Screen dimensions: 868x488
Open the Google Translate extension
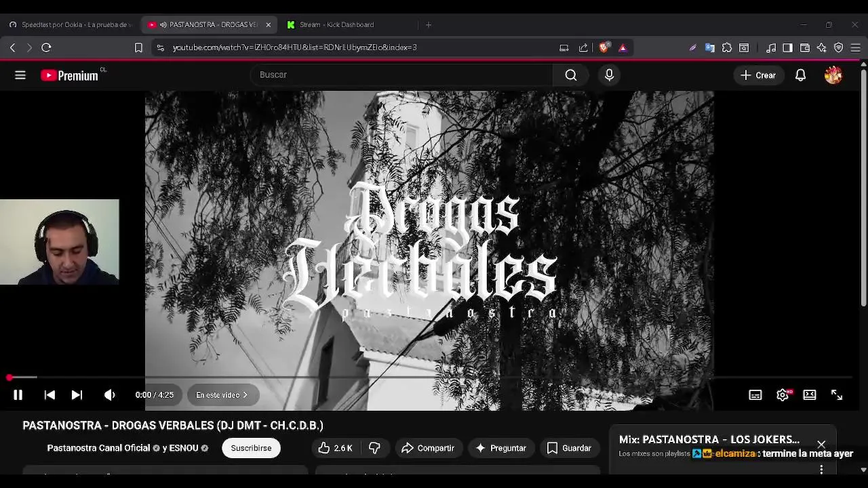tap(710, 47)
